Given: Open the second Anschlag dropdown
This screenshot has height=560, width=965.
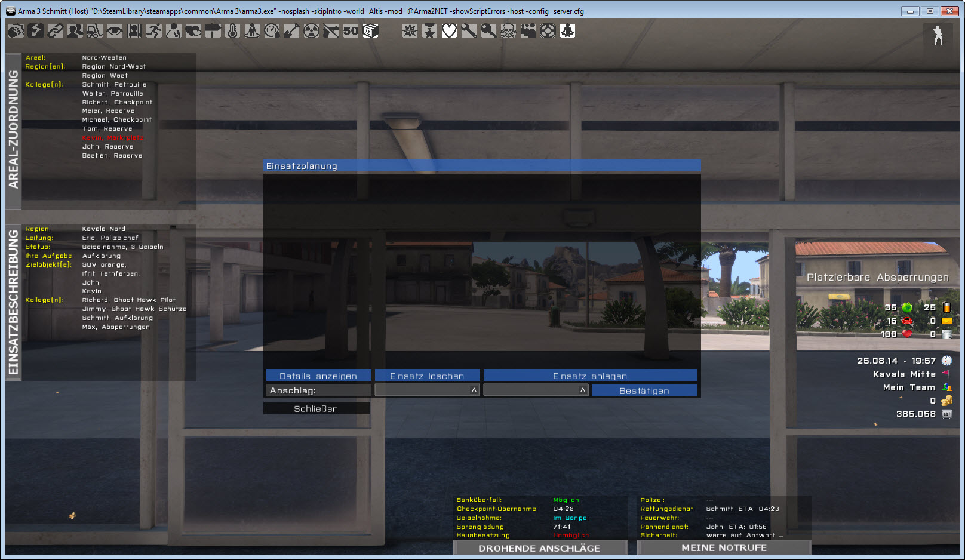Looking at the screenshot, I should 535,390.
